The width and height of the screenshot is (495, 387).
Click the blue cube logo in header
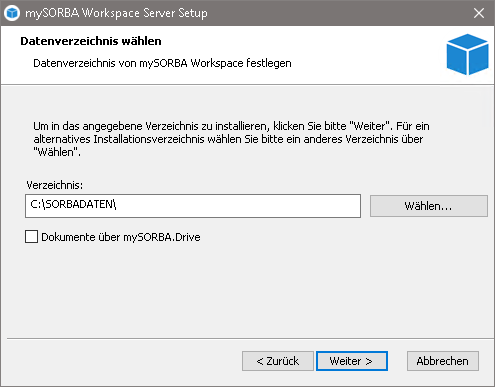pos(468,54)
